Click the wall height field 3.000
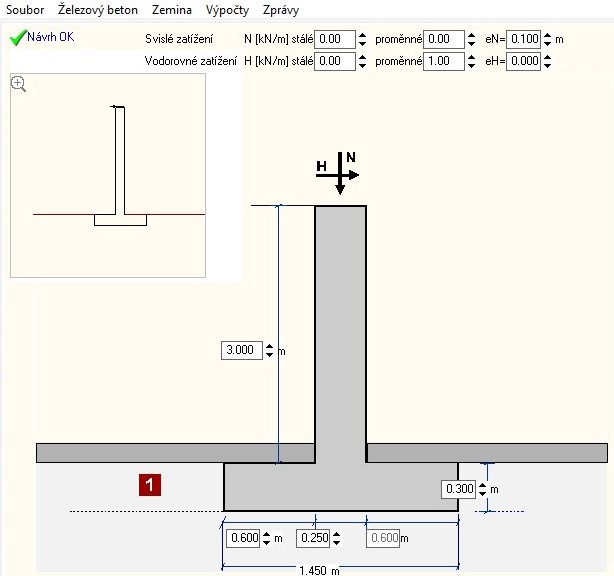Image resolution: width=614 pixels, height=576 pixels. [242, 350]
